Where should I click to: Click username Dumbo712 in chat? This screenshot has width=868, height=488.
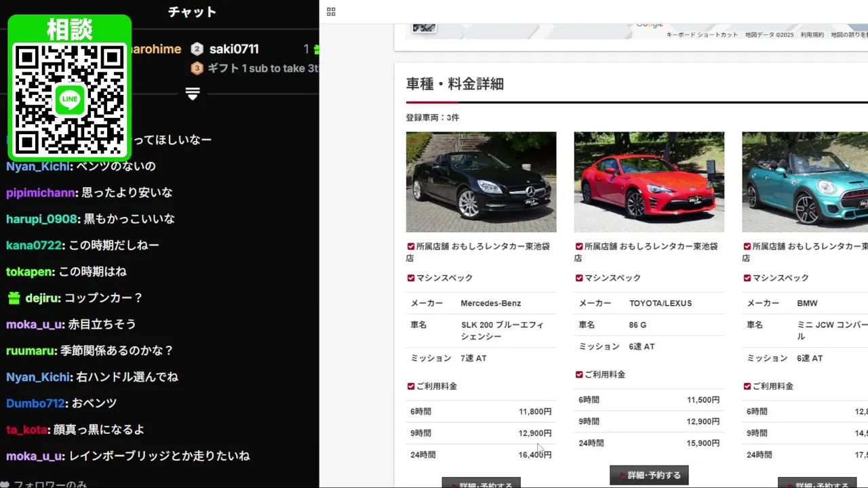click(x=35, y=403)
